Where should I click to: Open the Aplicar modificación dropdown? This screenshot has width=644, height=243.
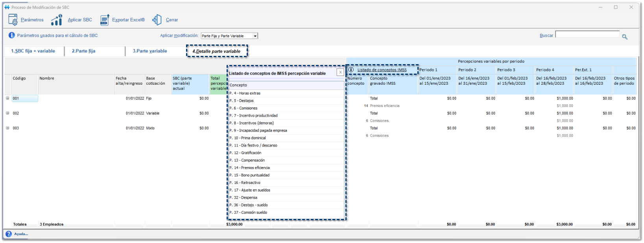(x=255, y=36)
